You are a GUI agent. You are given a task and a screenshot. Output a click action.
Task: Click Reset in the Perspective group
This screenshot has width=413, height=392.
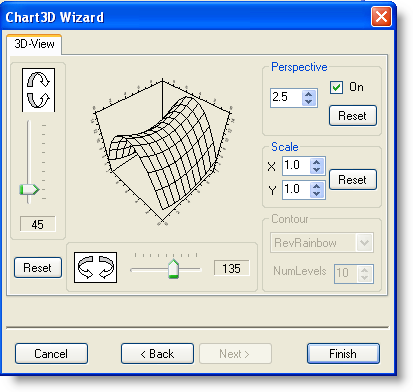353,116
